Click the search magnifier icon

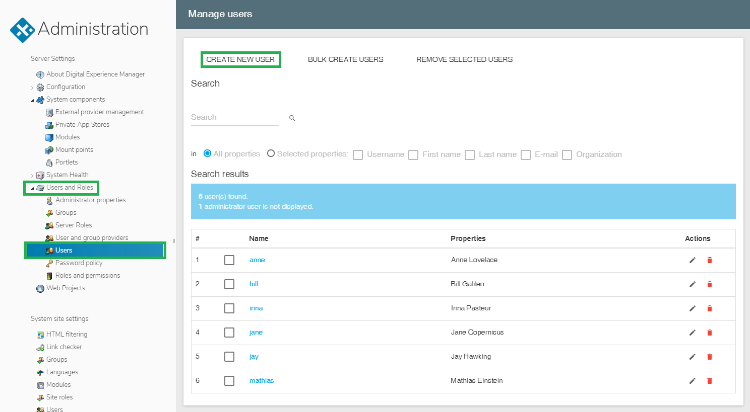(292, 118)
